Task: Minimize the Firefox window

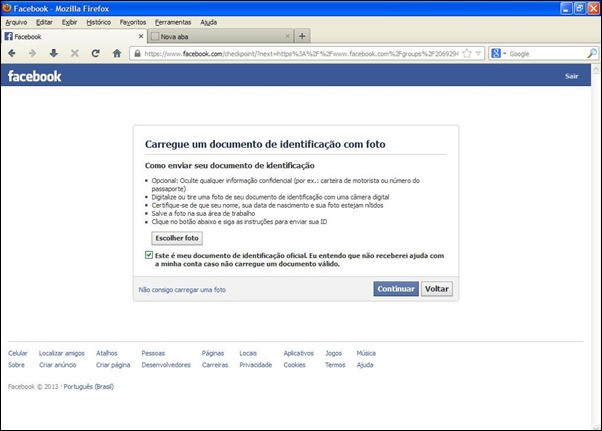Action: click(x=566, y=8)
